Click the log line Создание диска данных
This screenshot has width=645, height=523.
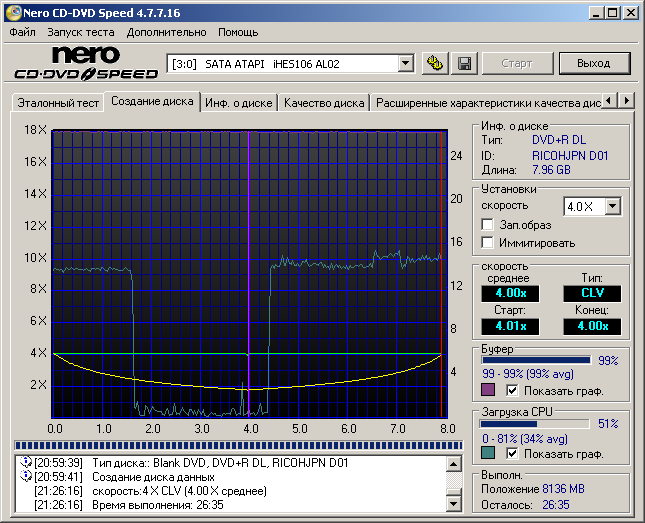(153, 477)
